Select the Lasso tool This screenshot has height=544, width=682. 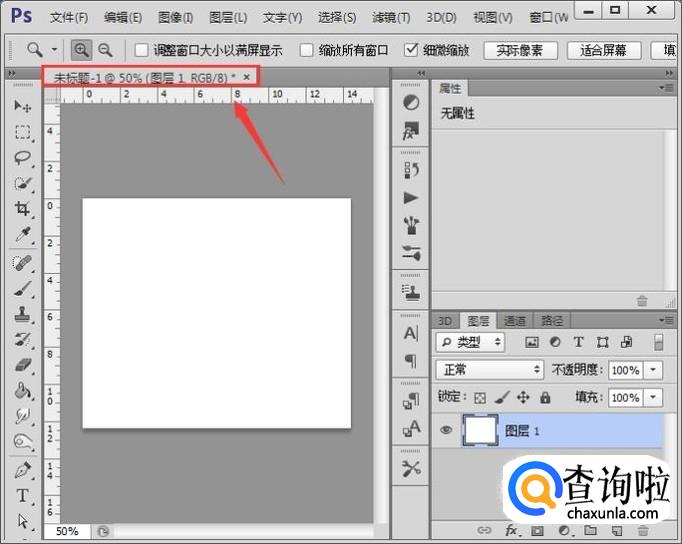click(x=22, y=158)
